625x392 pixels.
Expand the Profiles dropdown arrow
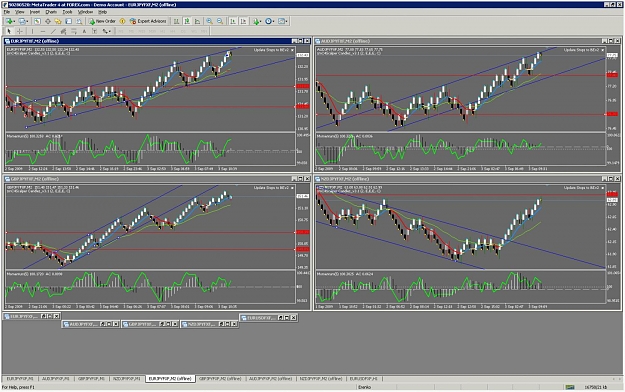[27, 21]
